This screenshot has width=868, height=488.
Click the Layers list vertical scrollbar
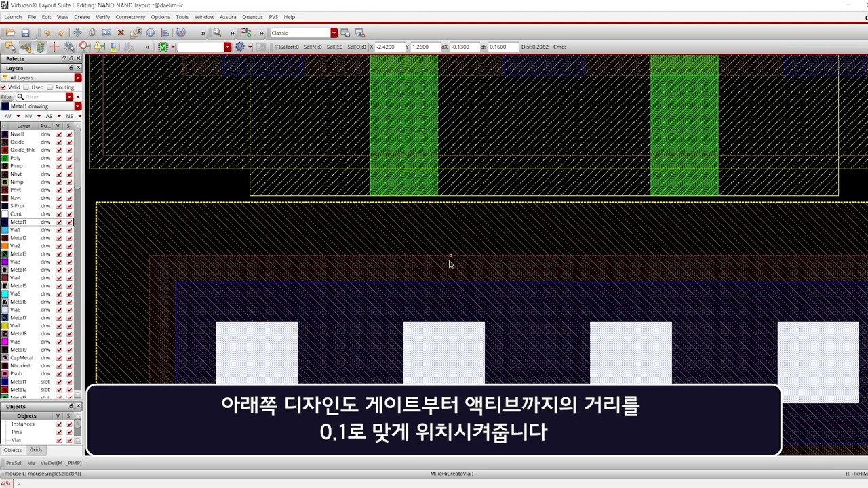pyautogui.click(x=79, y=261)
